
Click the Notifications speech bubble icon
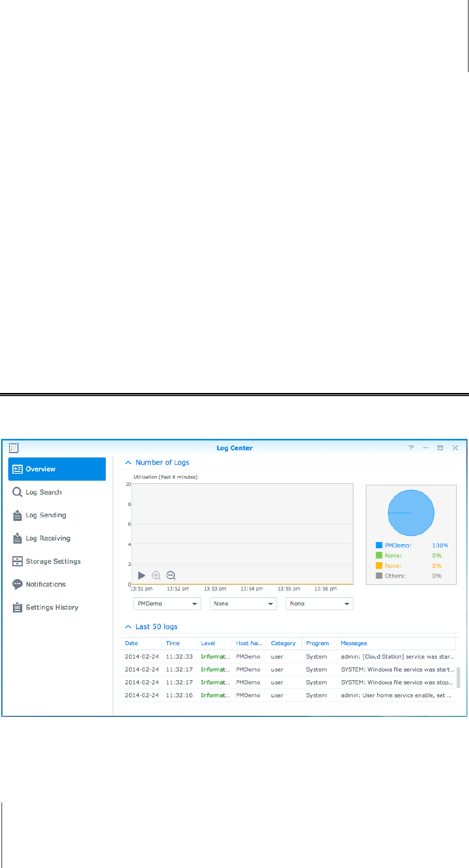point(18,584)
